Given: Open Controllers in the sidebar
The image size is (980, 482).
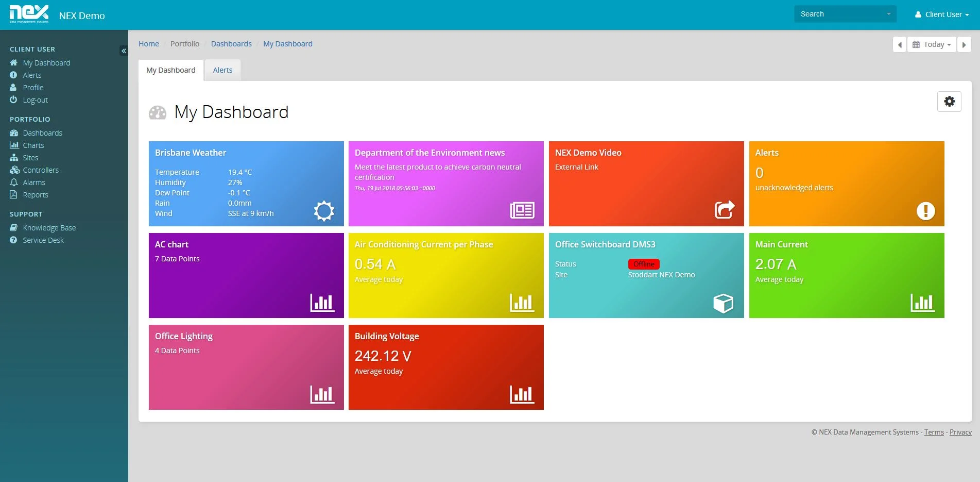Looking at the screenshot, I should pos(41,170).
